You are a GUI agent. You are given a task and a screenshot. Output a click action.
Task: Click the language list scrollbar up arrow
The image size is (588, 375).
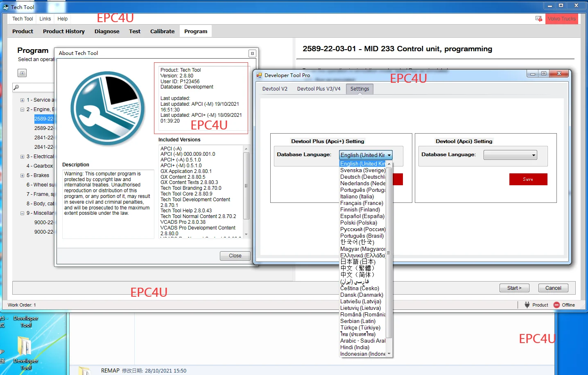click(389, 164)
